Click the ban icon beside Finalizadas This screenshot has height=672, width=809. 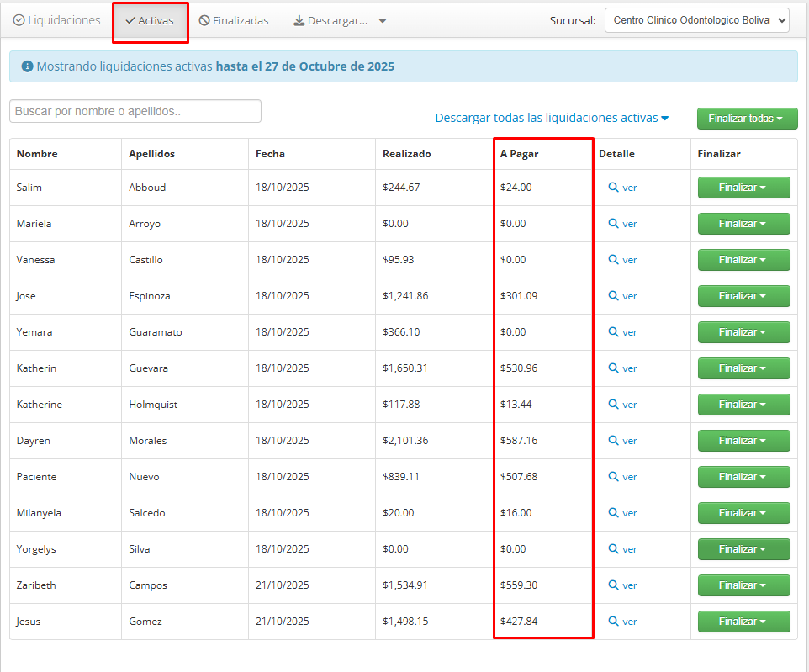(204, 21)
